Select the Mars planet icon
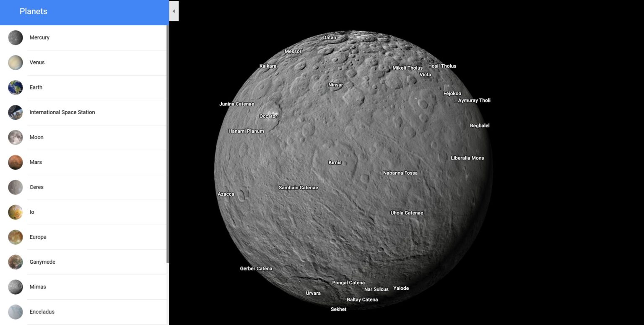Viewport: 644px width, 325px height. pos(15,162)
